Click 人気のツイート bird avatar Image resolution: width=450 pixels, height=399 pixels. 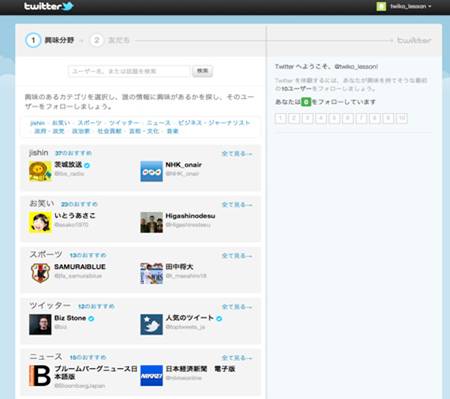coord(151,324)
